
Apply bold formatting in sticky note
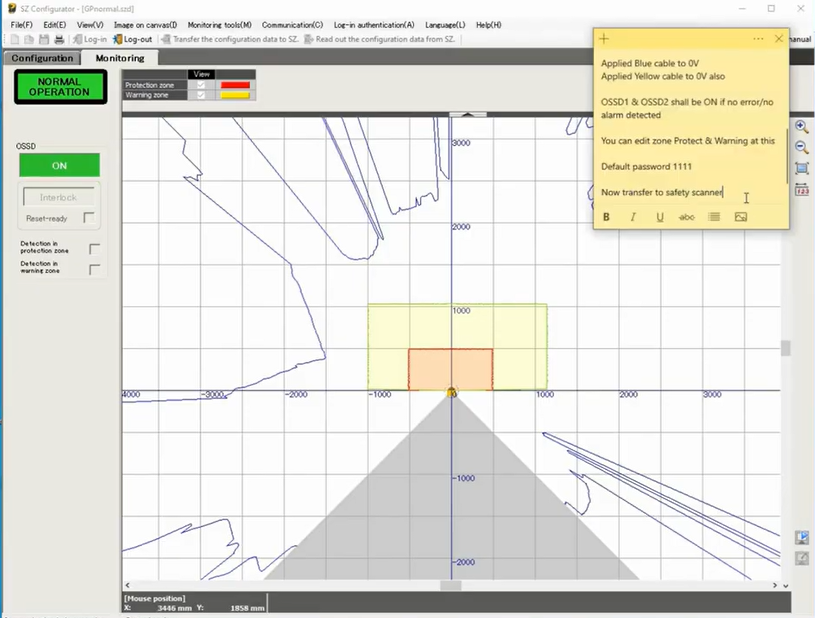[x=606, y=217]
